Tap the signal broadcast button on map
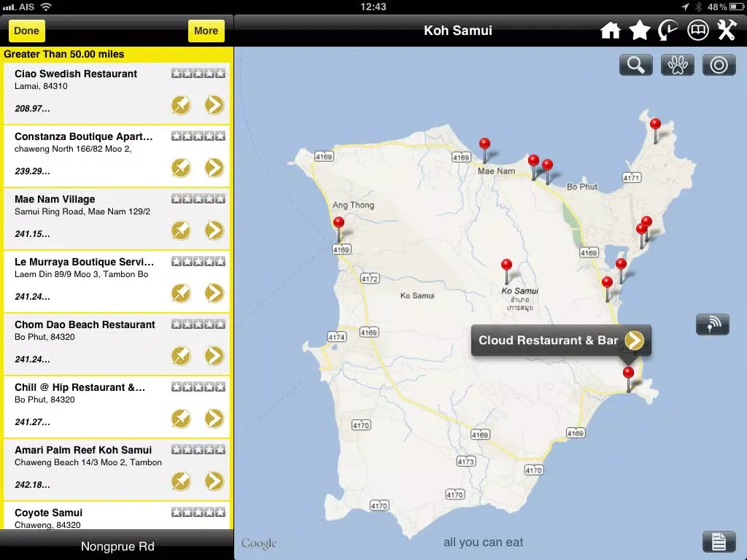This screenshot has width=747, height=560. tap(712, 324)
